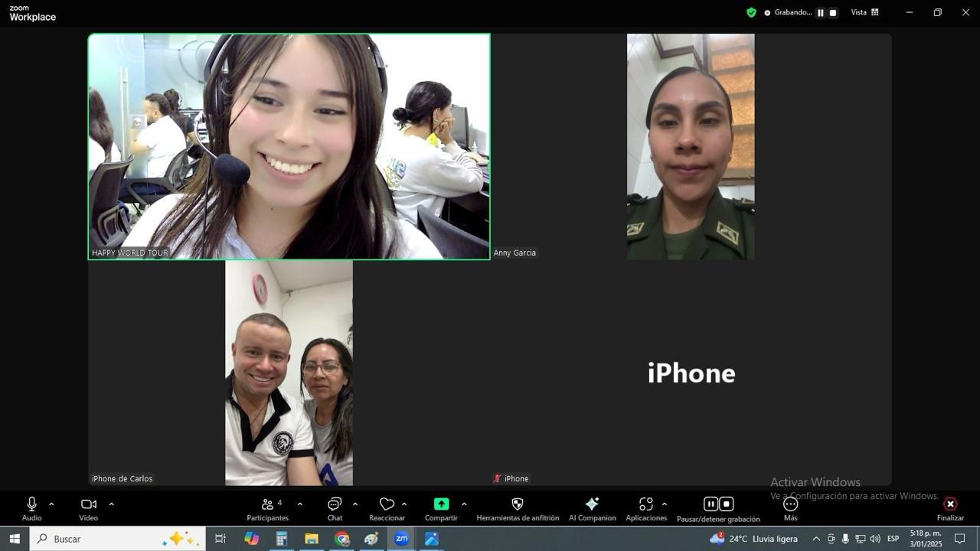Open the Calculator taskbar icon
The image size is (980, 551).
point(281,539)
